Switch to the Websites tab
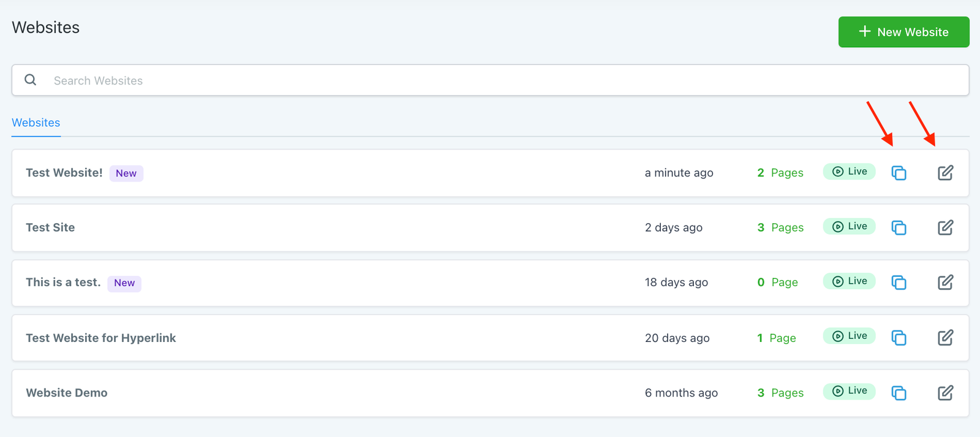Screen dimensions: 980x437 click(x=36, y=123)
